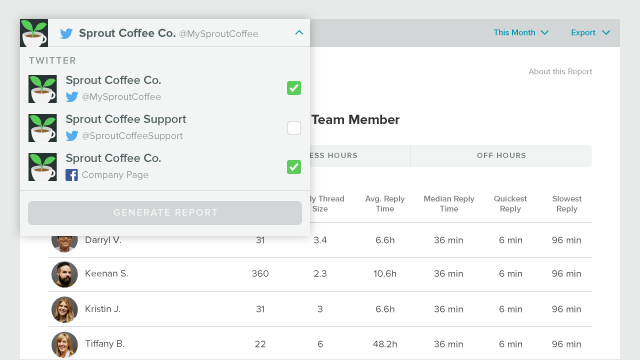Sort by Slowest Reply column
This screenshot has height=360, width=640.
point(567,204)
